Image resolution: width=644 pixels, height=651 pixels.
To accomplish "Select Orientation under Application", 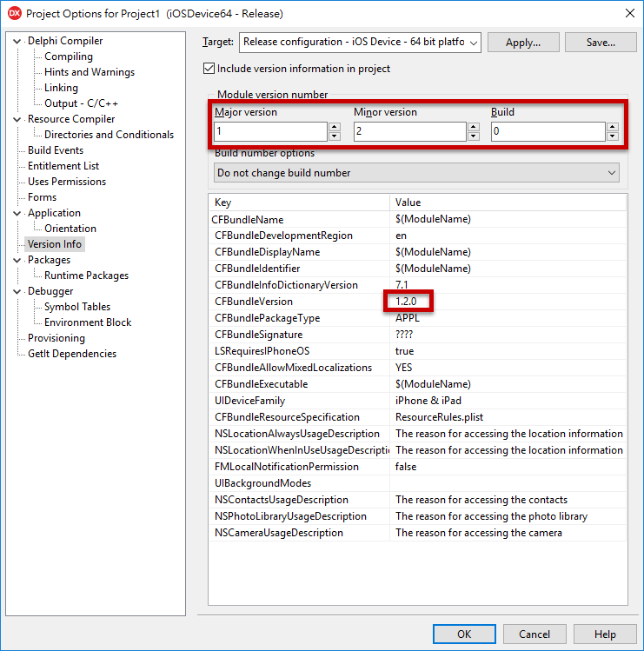I will [x=70, y=229].
